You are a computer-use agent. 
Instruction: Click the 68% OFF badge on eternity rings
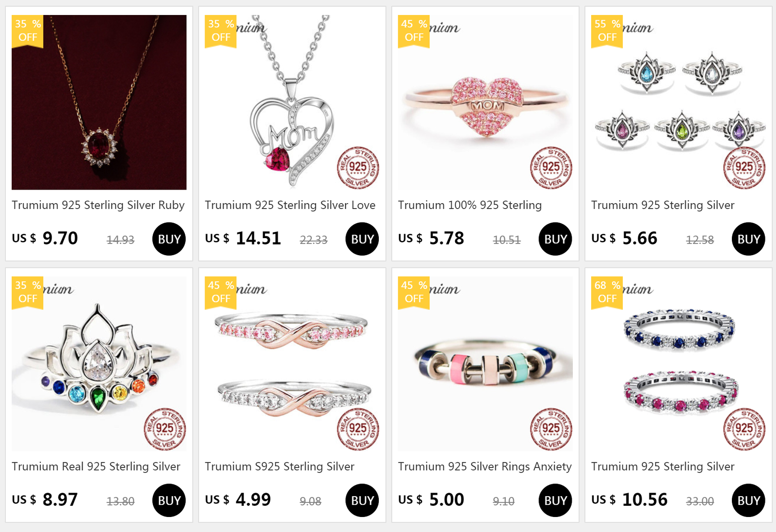point(607,292)
